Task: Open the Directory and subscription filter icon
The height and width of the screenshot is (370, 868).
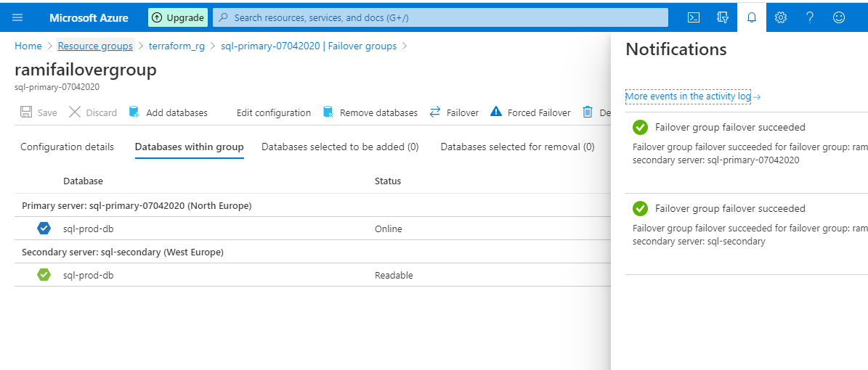Action: (723, 17)
